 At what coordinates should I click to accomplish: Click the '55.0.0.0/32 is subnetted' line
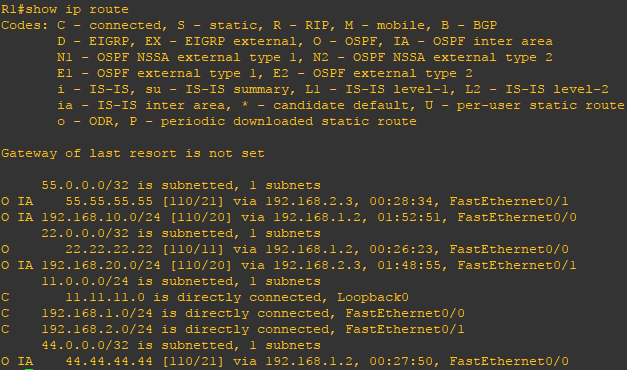(x=181, y=185)
